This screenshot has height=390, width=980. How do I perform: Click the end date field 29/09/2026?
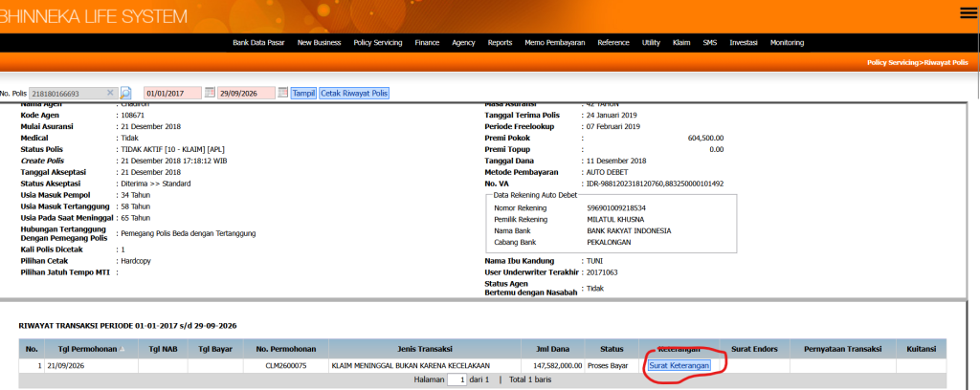tap(246, 93)
